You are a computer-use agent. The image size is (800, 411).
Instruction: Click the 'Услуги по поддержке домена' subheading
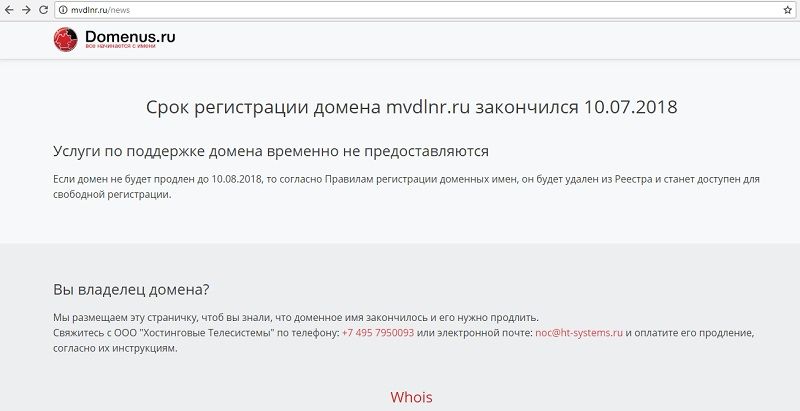[x=270, y=151]
